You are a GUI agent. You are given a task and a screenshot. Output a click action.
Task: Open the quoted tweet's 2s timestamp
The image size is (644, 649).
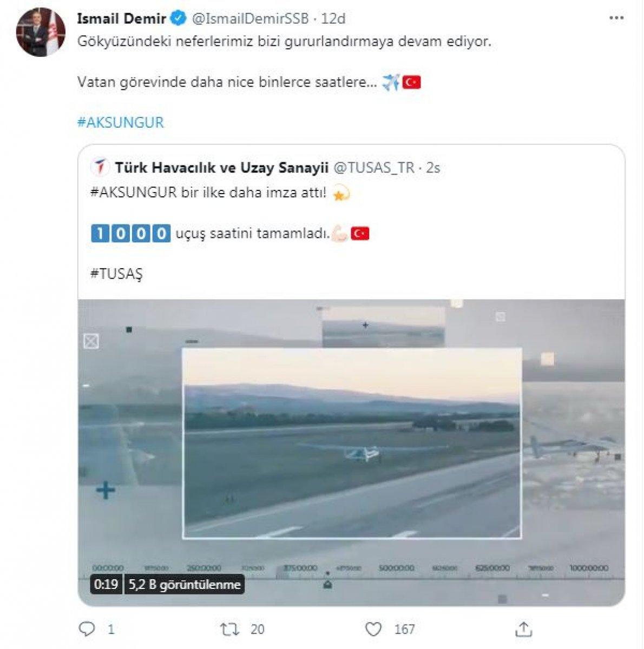click(433, 168)
